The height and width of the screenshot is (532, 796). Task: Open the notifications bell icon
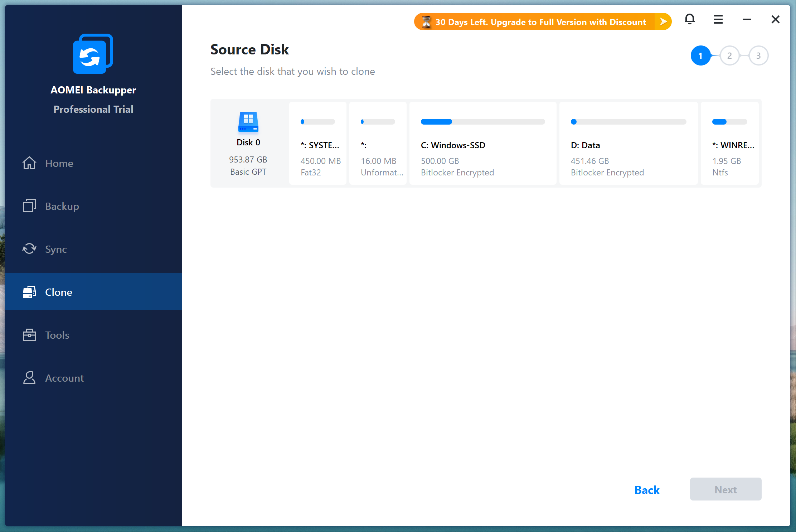click(689, 19)
